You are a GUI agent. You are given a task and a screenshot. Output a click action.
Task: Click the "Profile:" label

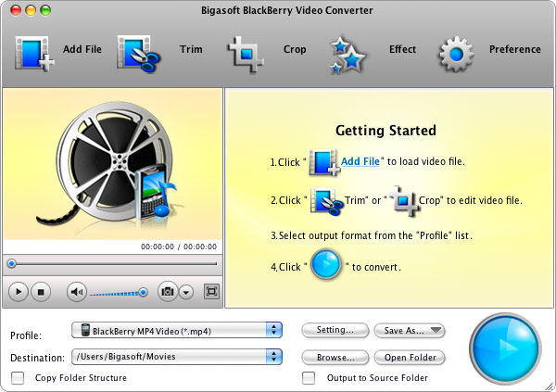click(x=26, y=335)
